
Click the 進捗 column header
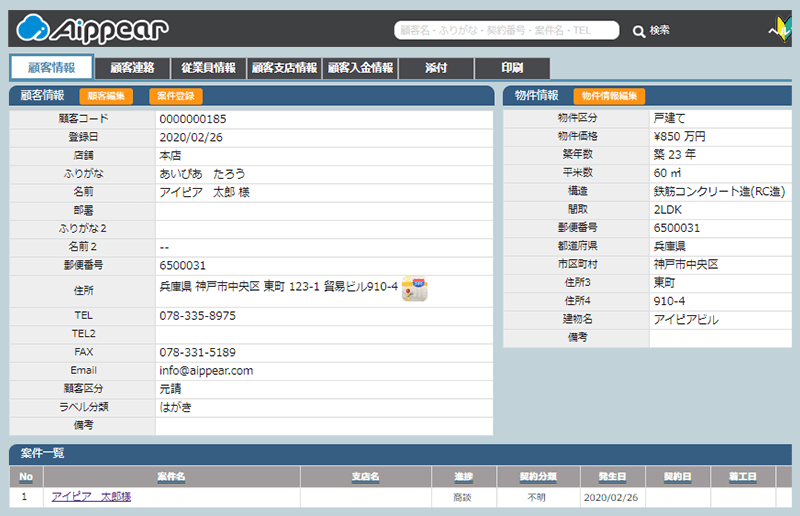(x=463, y=476)
